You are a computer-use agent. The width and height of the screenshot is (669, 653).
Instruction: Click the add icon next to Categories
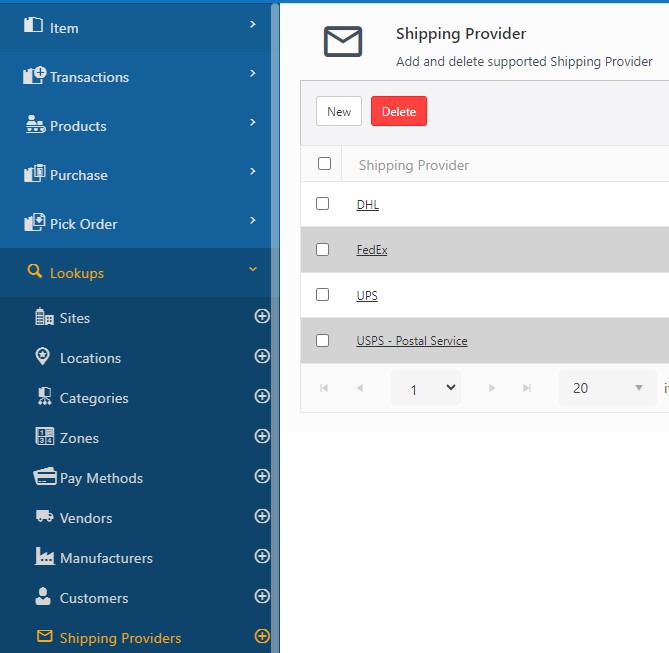tap(262, 397)
